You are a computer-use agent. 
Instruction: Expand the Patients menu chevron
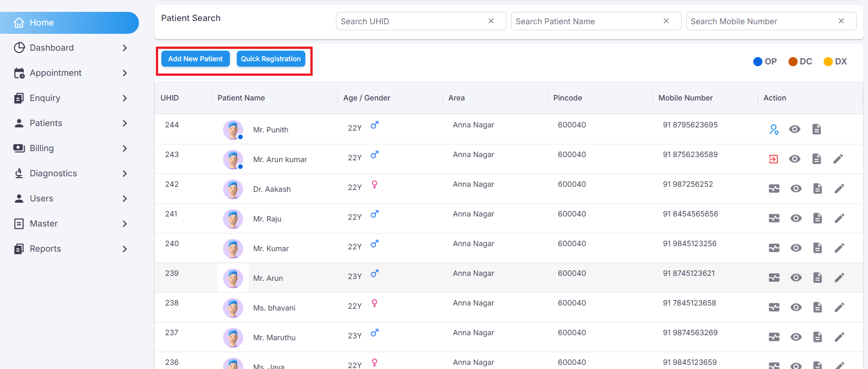coord(125,123)
